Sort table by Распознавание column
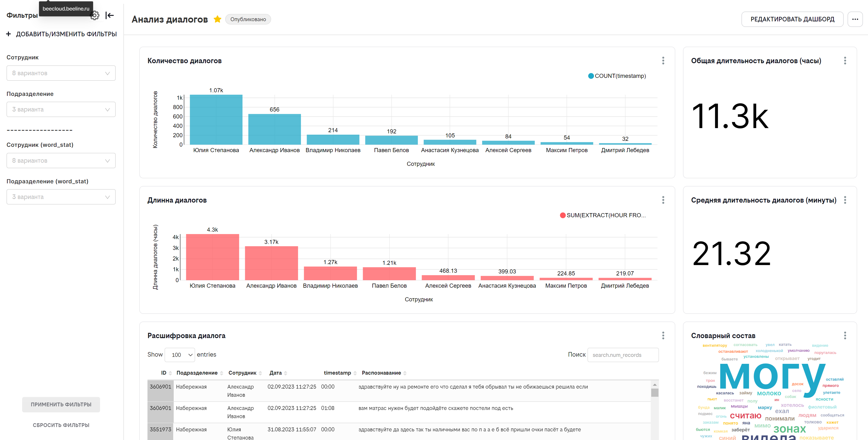The image size is (868, 440). click(x=384, y=373)
